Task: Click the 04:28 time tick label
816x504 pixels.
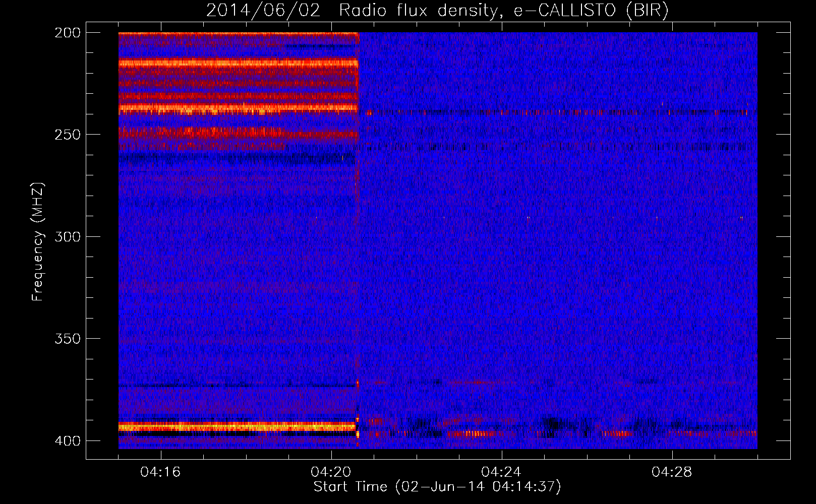Action: pos(672,472)
